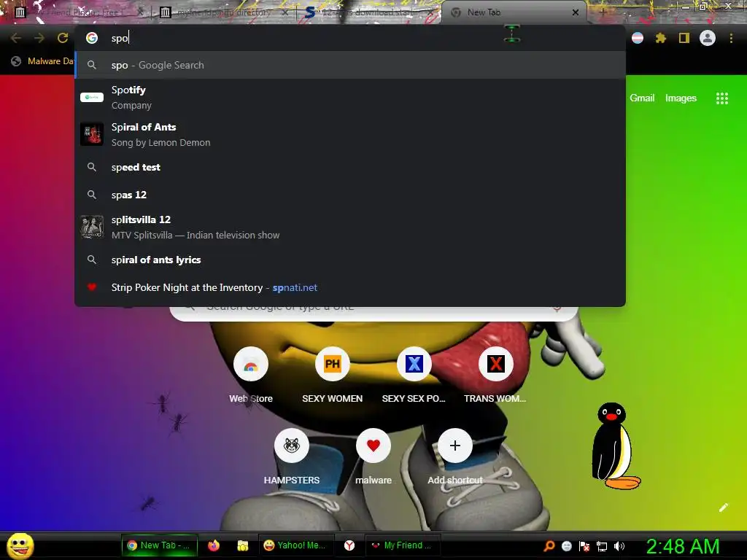Select the 'spas 12' suggestion
747x560 pixels.
coord(350,195)
